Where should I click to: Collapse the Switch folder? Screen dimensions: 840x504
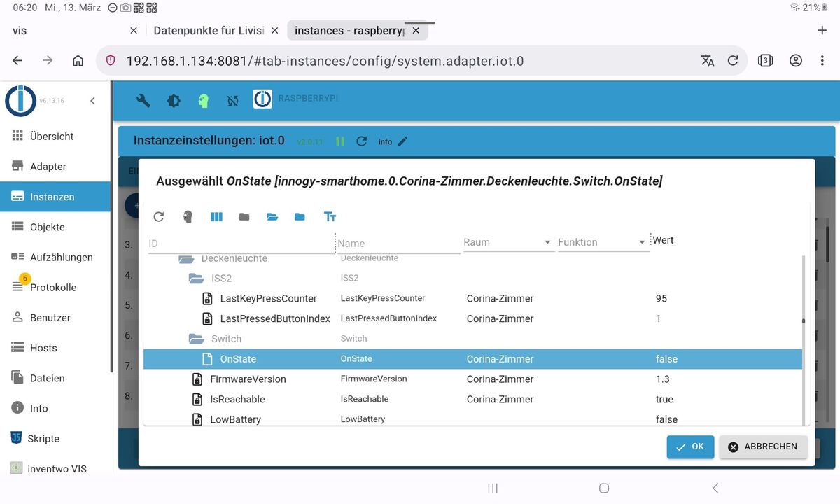click(x=197, y=339)
